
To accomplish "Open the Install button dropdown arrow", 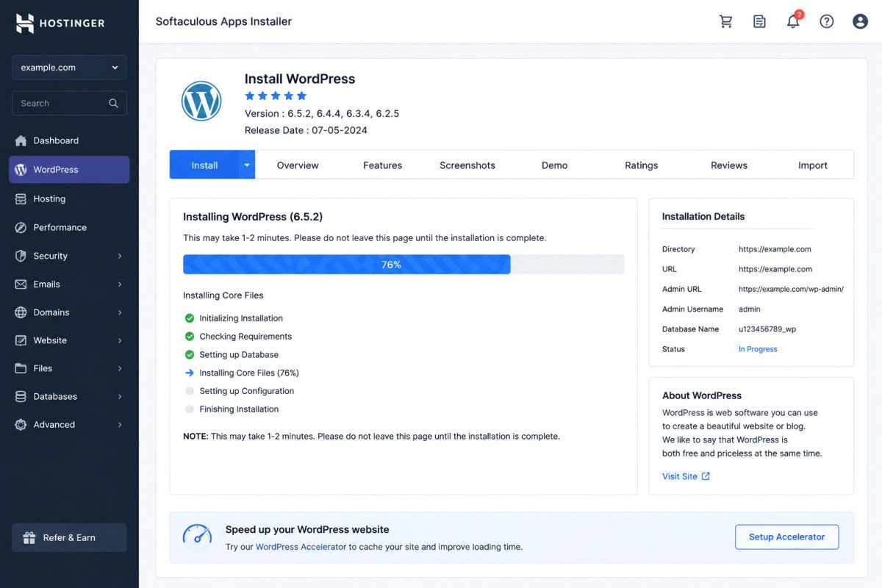I will tap(247, 165).
